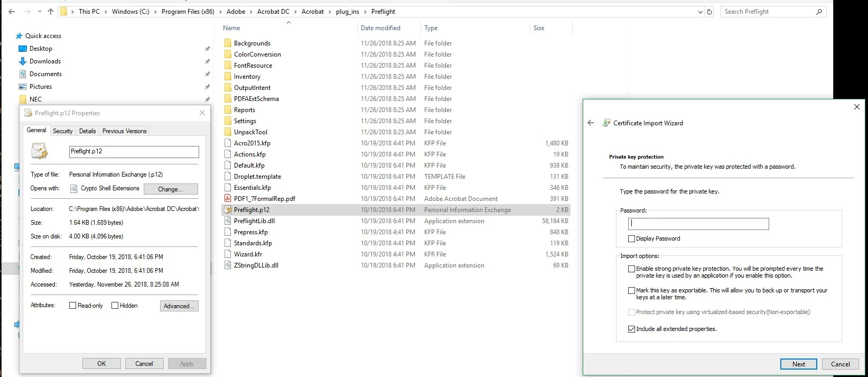The height and width of the screenshot is (377, 868).
Task: Click Next in Certificate Import Wizard
Action: 799,364
